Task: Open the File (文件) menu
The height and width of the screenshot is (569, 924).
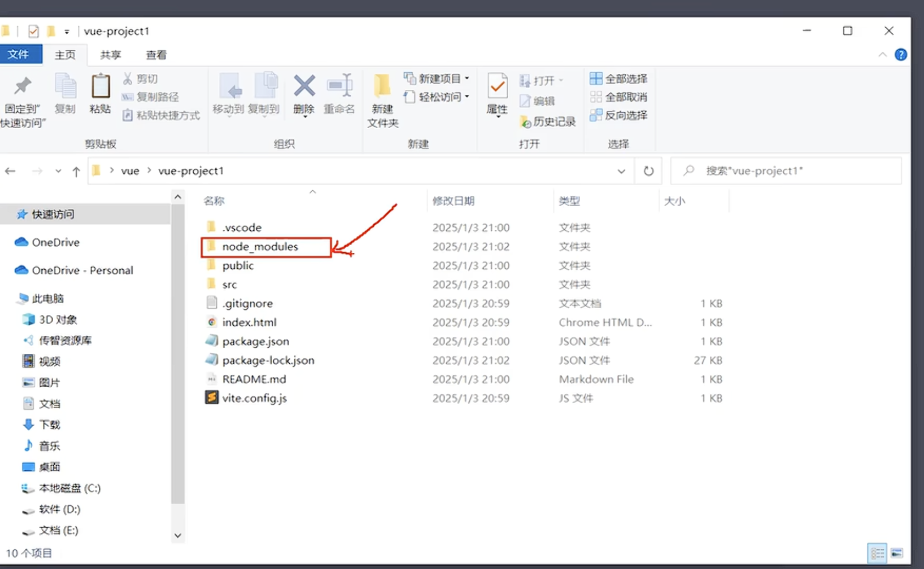Action: coord(18,54)
